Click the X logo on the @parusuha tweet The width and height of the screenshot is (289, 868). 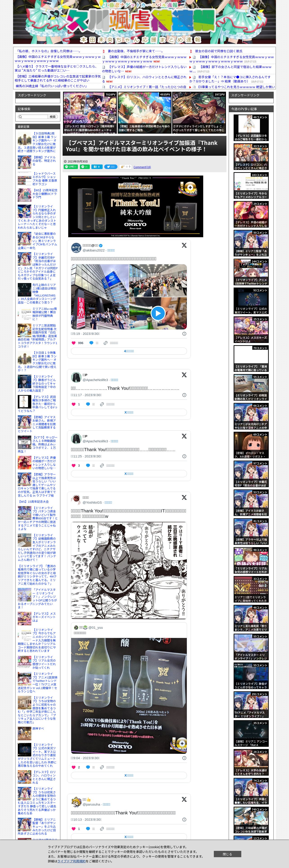(x=184, y=799)
